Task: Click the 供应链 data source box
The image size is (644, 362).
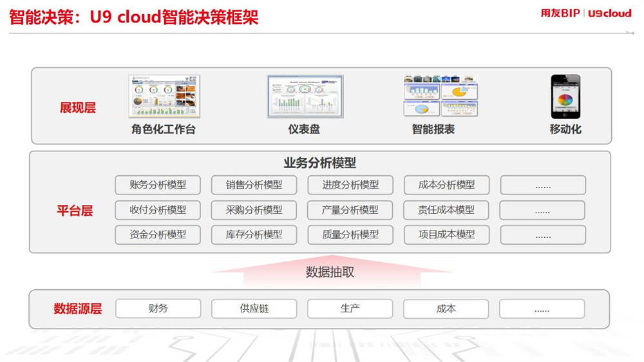Action: tap(254, 309)
